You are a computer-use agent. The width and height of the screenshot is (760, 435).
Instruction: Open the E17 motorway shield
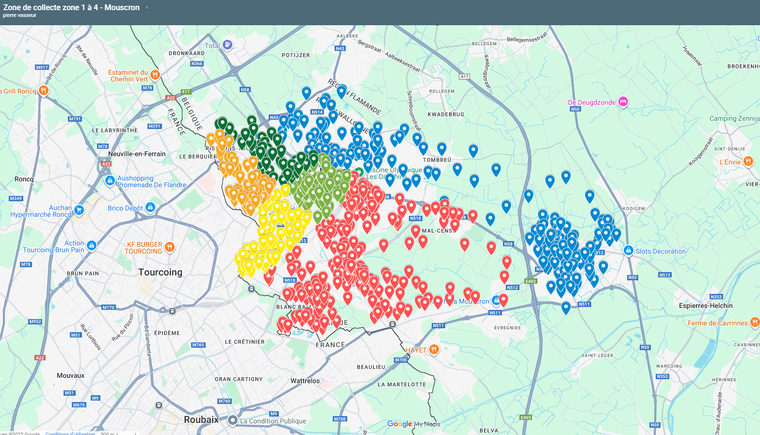pos(186,91)
